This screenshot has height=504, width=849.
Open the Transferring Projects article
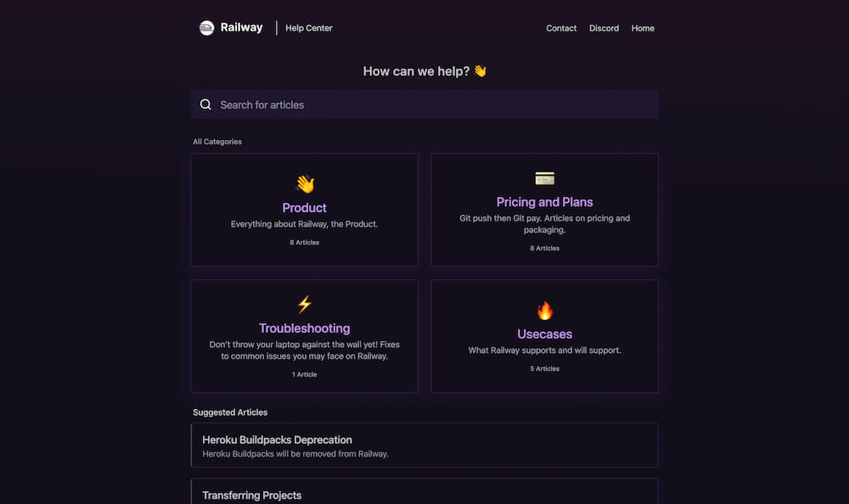[424, 491]
